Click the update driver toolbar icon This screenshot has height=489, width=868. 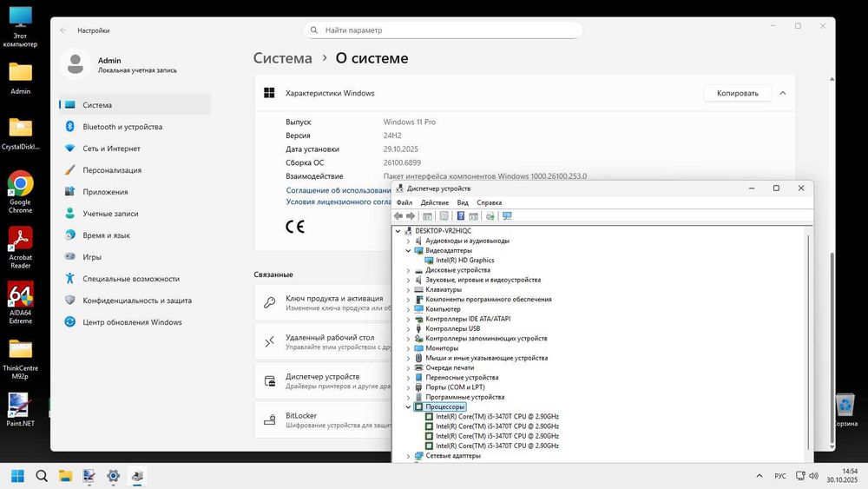[x=490, y=216]
